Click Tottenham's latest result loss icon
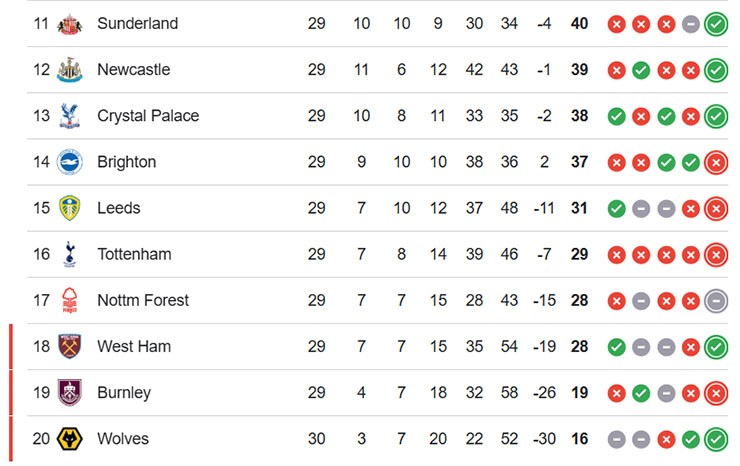Image resolution: width=740 pixels, height=466 pixels. click(715, 254)
